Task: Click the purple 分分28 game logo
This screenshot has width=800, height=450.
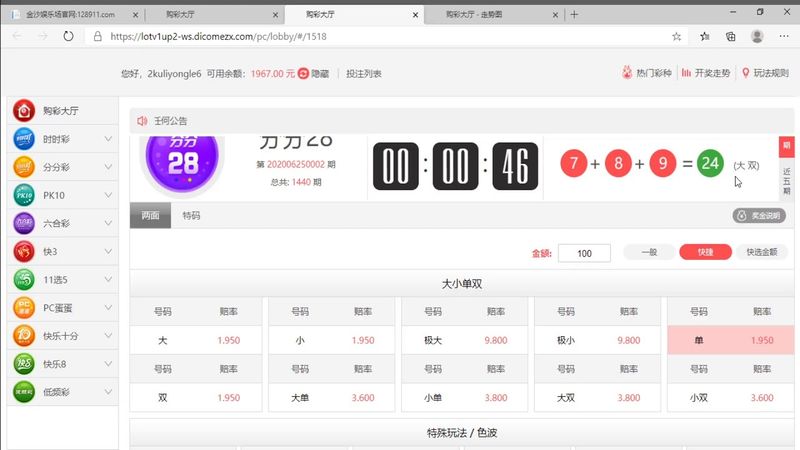Action: pyautogui.click(x=182, y=162)
